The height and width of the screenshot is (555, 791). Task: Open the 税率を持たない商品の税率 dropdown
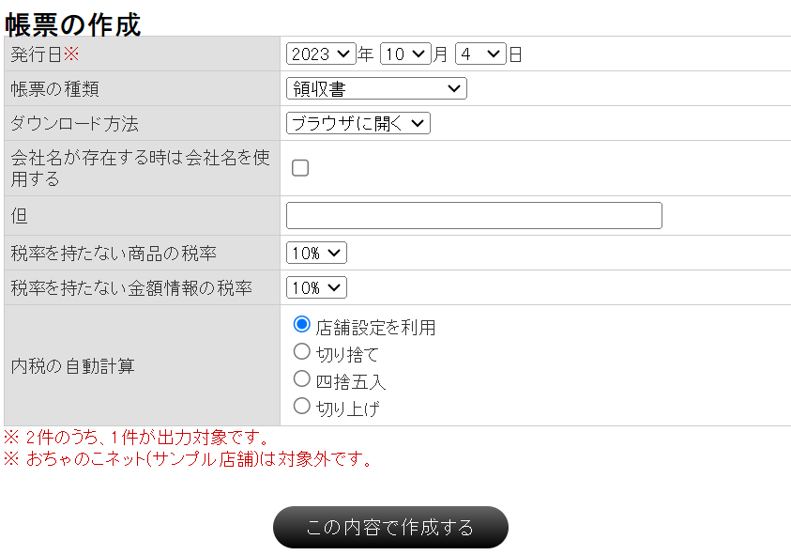pos(316,253)
